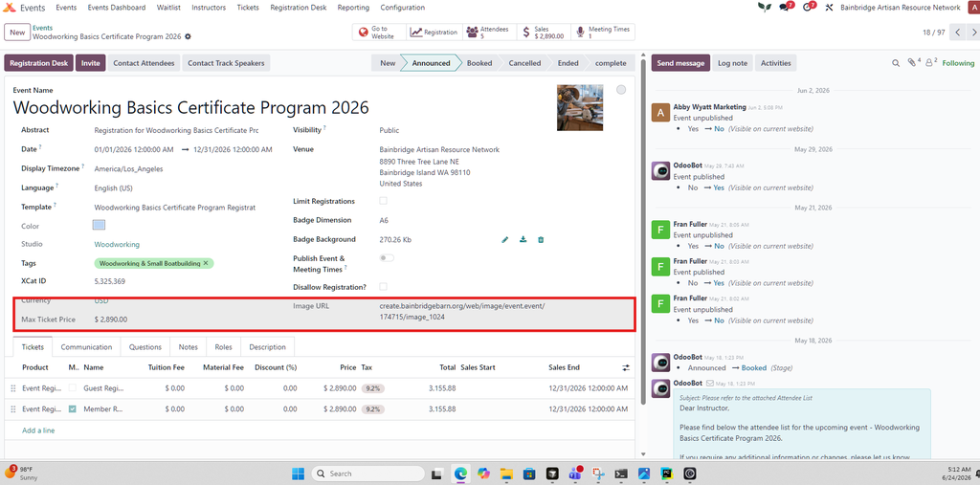Screen dimensions: 980x485
Task: Grab handle on Member Registration row
Action: (x=12, y=409)
